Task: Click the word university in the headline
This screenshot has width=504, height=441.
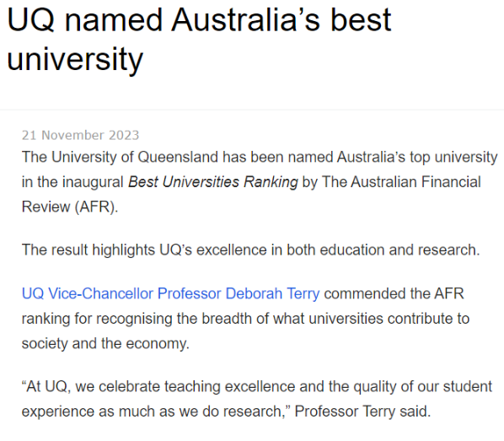Action: click(75, 59)
